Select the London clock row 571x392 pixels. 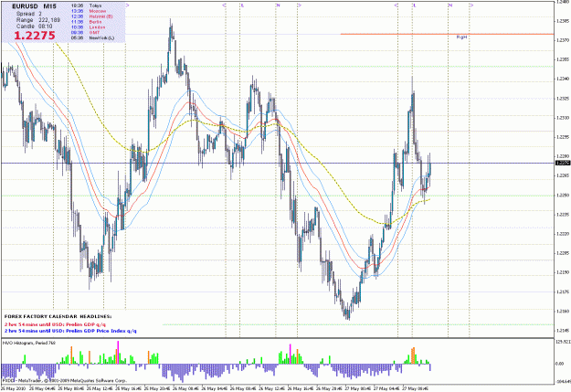[x=88, y=27]
